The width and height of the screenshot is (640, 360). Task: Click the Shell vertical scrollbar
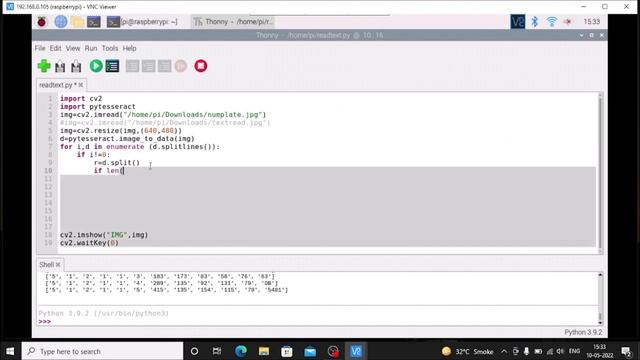point(600,298)
